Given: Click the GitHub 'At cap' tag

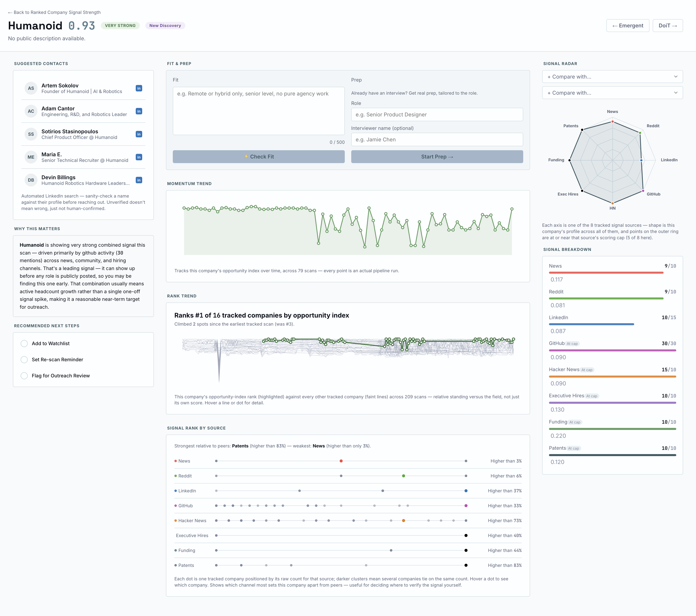Looking at the screenshot, I should click(x=572, y=344).
